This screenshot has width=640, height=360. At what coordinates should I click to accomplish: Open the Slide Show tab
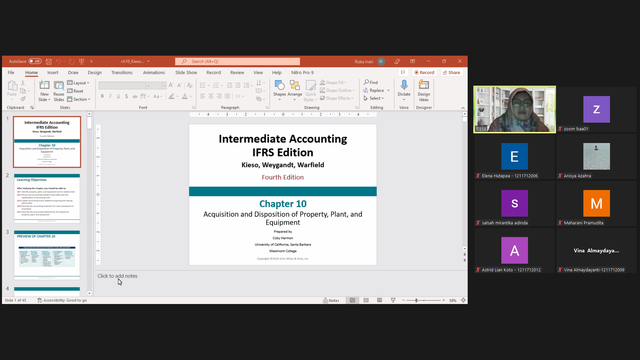[186, 72]
